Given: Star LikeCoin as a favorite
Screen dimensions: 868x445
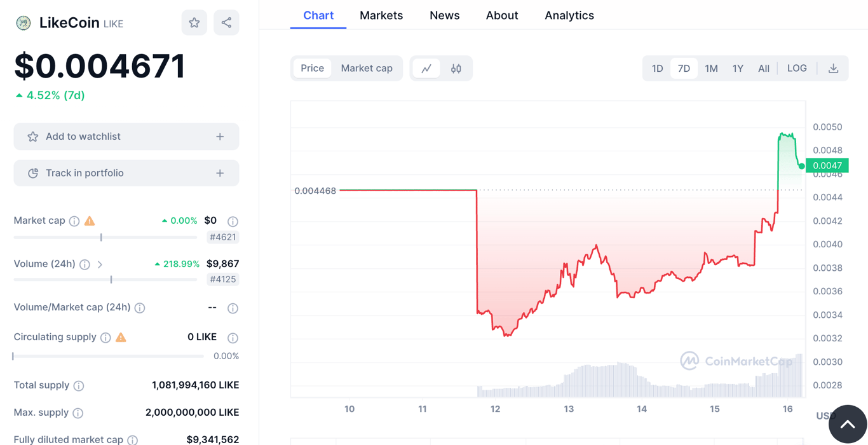Looking at the screenshot, I should (x=194, y=23).
